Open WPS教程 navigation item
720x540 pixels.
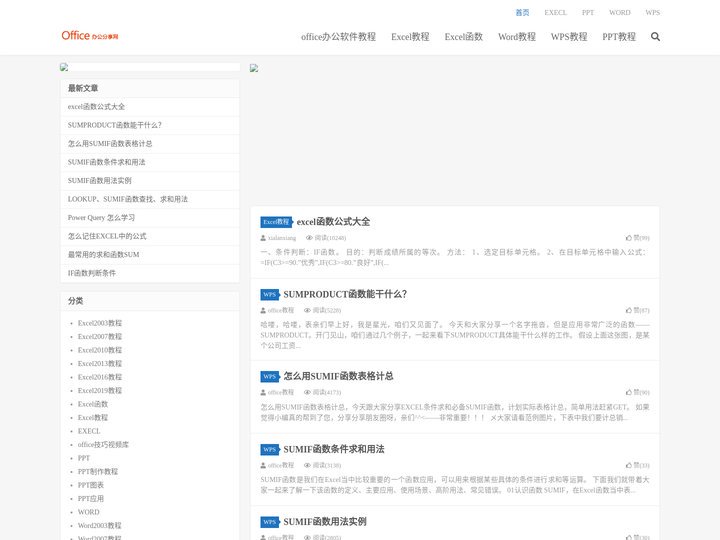tap(569, 37)
